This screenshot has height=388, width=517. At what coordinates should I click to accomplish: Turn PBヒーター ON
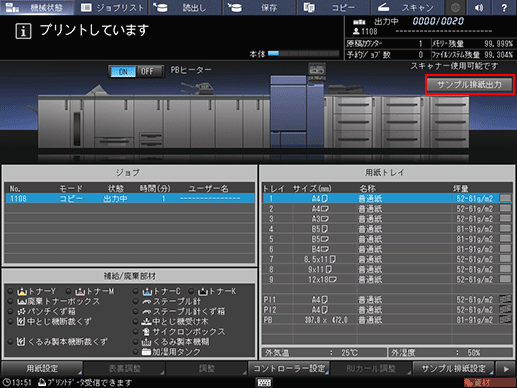pos(123,71)
